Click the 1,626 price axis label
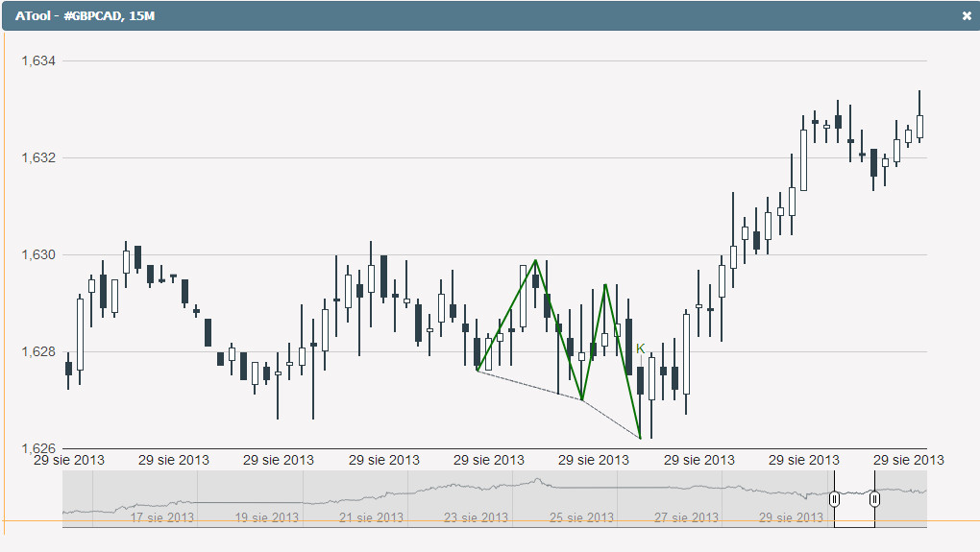 38,448
